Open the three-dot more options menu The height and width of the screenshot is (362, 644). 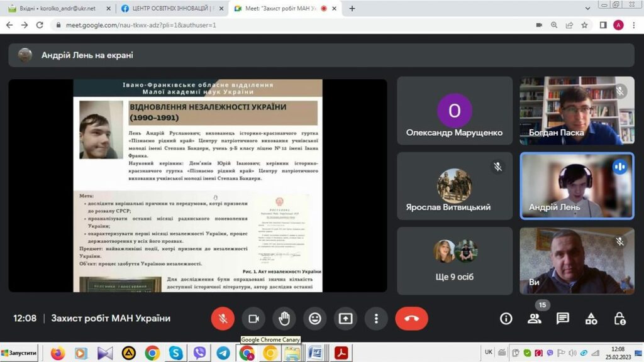376,319
